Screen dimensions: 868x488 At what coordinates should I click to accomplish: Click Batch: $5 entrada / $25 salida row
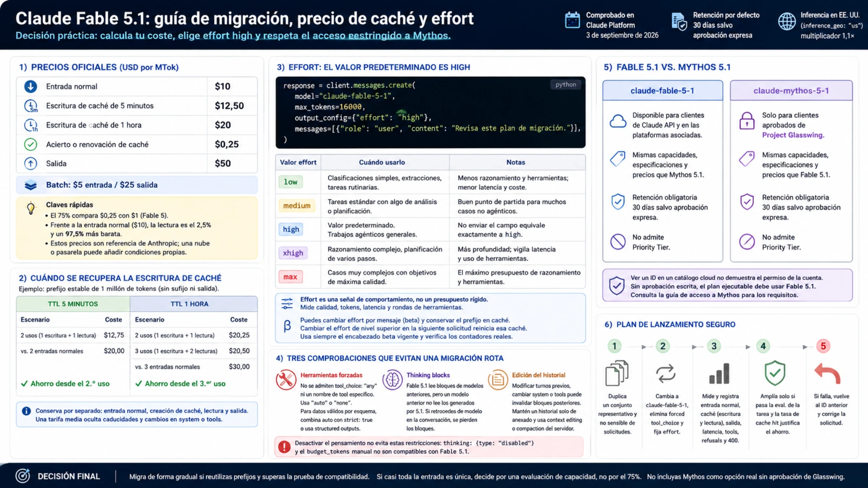[137, 185]
